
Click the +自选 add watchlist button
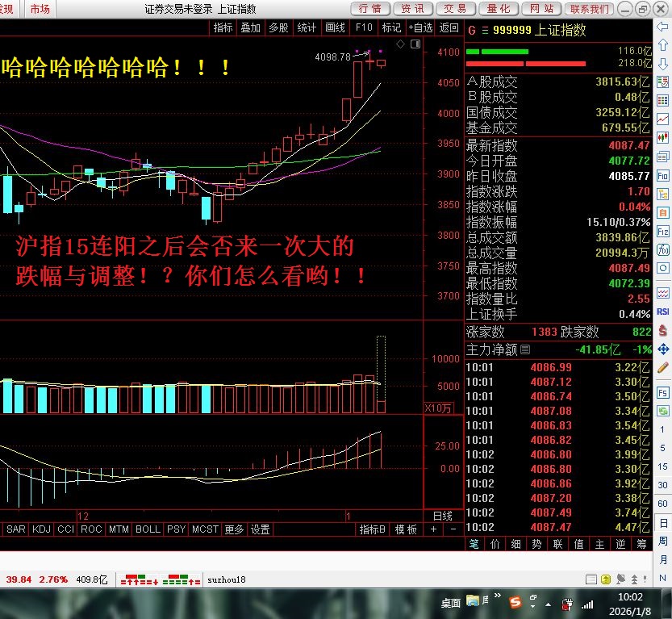pos(420,28)
